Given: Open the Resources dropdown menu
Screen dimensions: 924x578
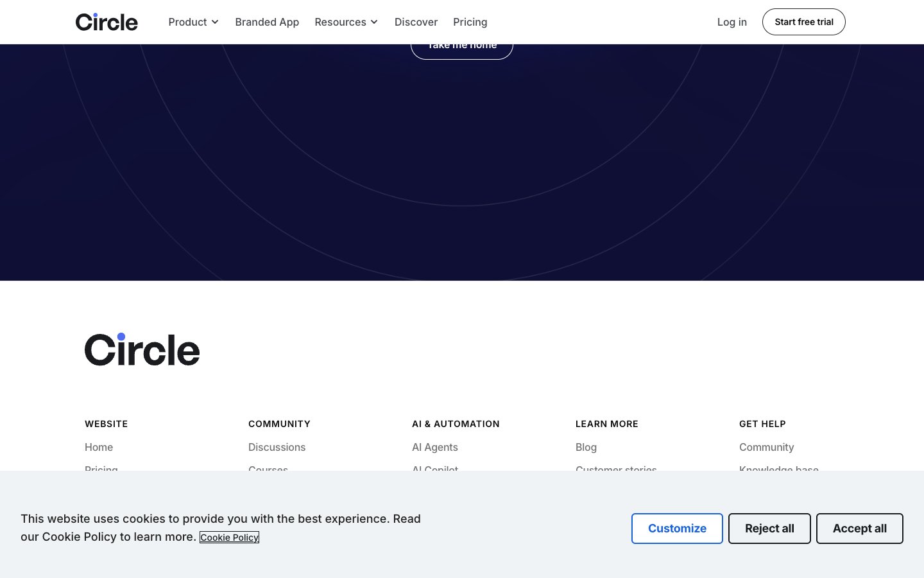Looking at the screenshot, I should pos(346,22).
